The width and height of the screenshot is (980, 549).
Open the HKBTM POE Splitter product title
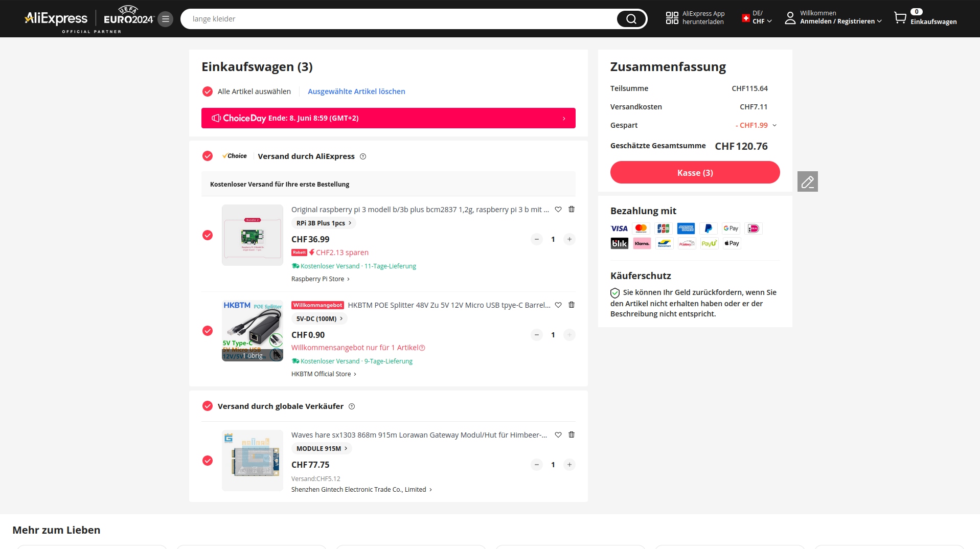coord(449,305)
